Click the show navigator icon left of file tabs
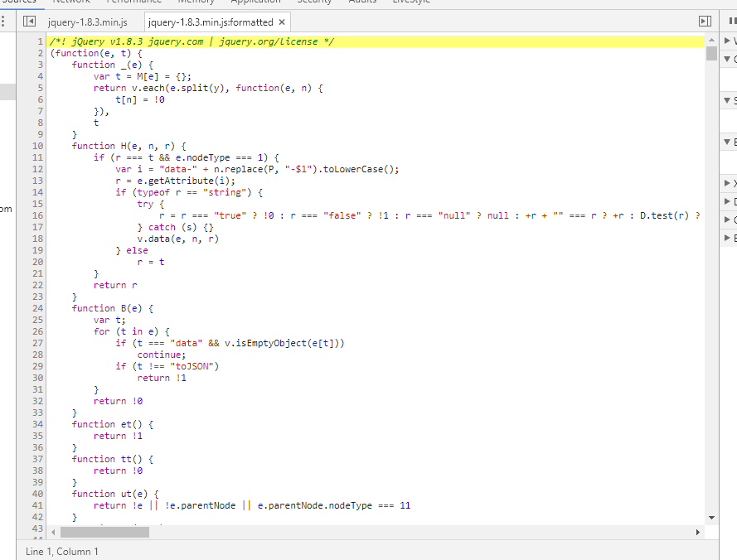The height and width of the screenshot is (560, 737). [30, 22]
